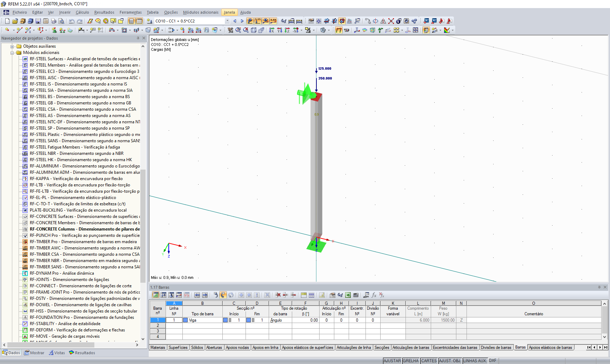Toggle the project navigator panel button
610x364 pixels.
pyautogui.click(x=132, y=21)
